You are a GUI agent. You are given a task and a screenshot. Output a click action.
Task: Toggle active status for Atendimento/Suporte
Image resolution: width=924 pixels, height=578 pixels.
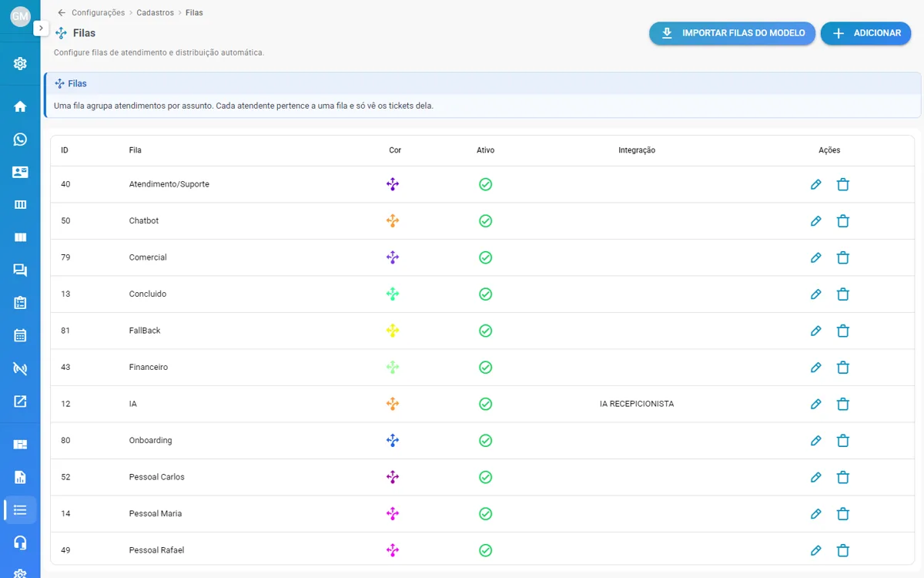click(x=485, y=184)
